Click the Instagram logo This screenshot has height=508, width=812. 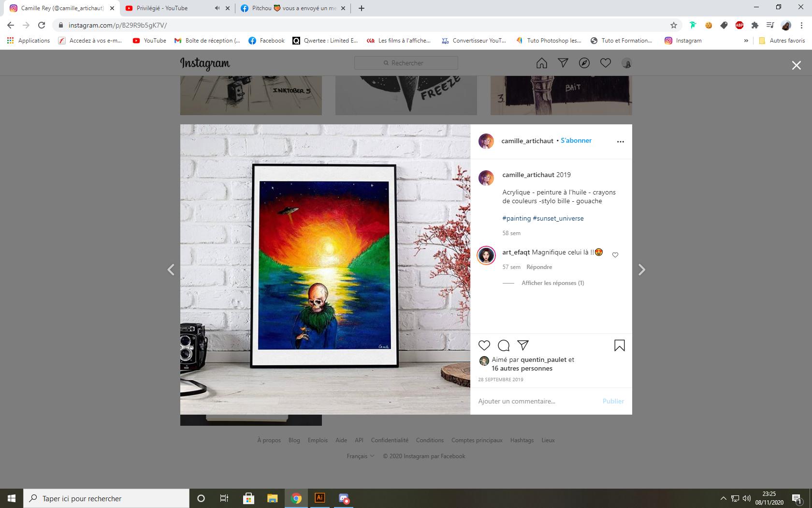click(205, 63)
